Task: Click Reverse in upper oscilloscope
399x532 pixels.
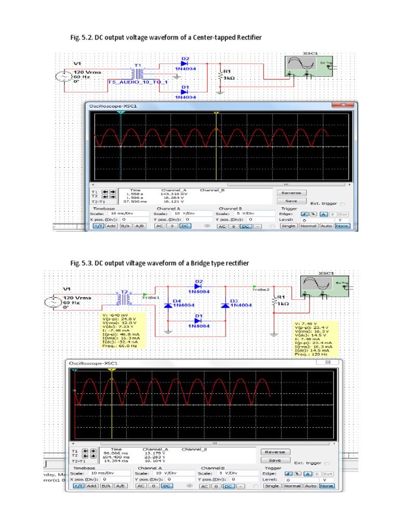Action: pos(291,193)
